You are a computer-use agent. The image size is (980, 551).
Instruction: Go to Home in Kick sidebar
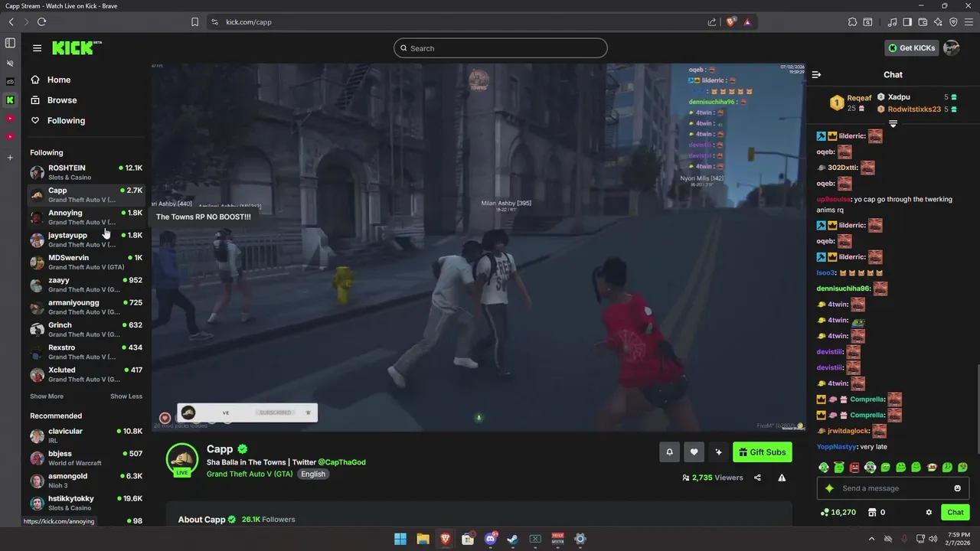pos(59,80)
